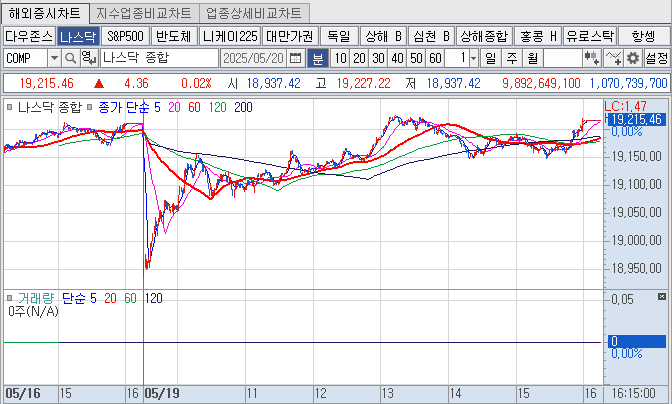The image size is (672, 404).
Task: Open the date picker calendar icon
Action: (295, 58)
